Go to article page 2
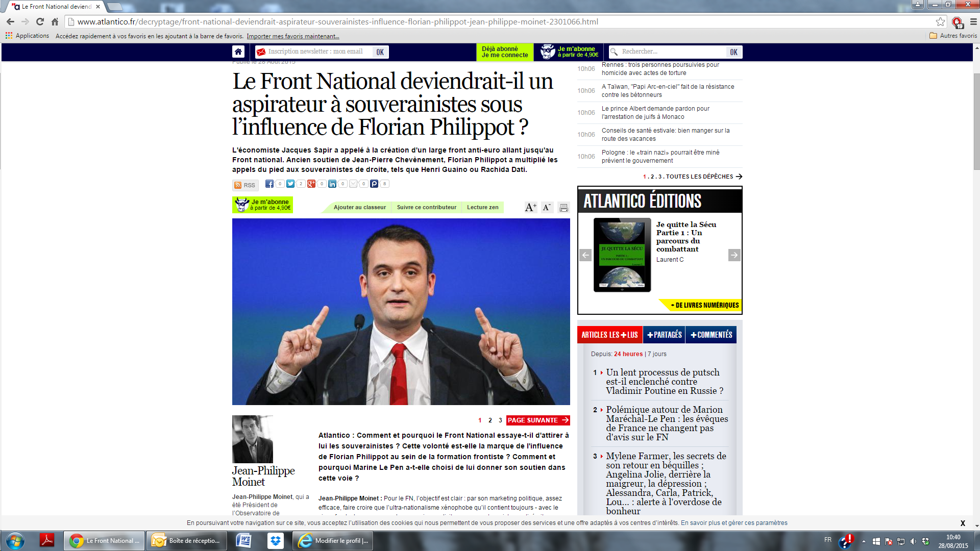 (x=490, y=420)
